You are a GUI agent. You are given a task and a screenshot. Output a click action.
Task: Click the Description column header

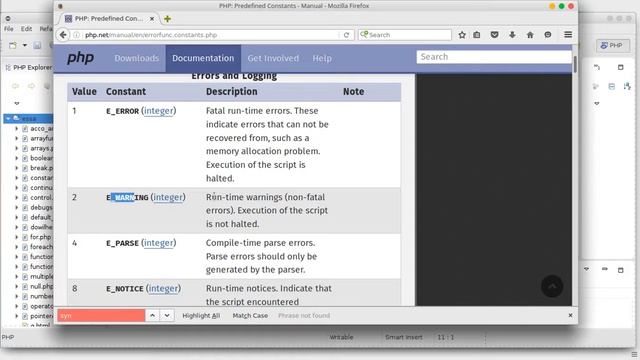tap(231, 92)
